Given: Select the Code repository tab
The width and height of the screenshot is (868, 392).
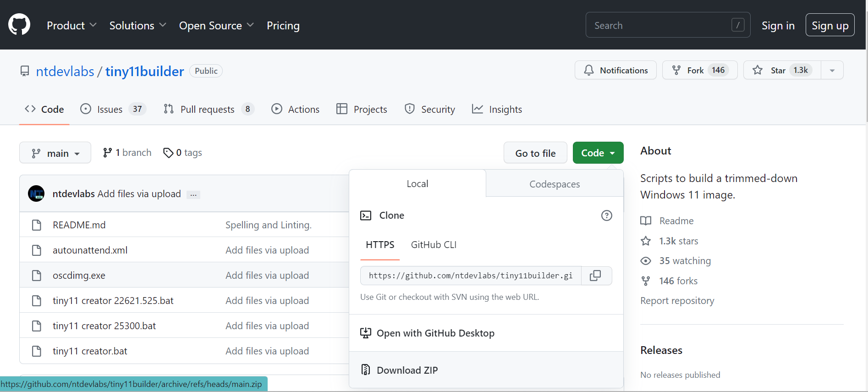Looking at the screenshot, I should [44, 109].
